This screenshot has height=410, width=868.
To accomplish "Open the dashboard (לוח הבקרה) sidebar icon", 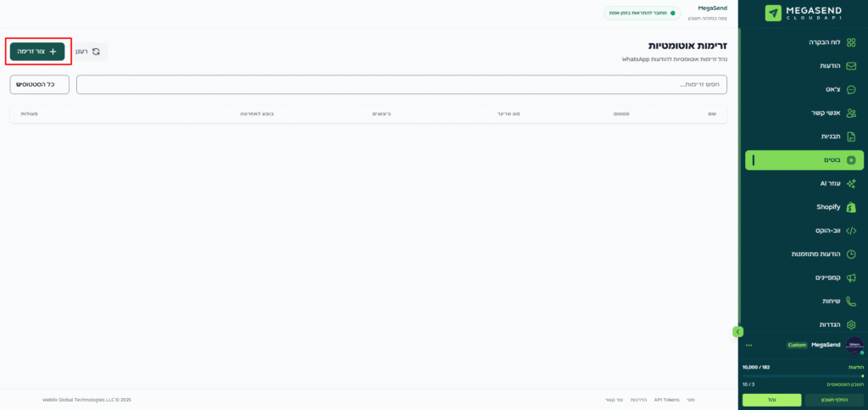I will click(x=851, y=42).
